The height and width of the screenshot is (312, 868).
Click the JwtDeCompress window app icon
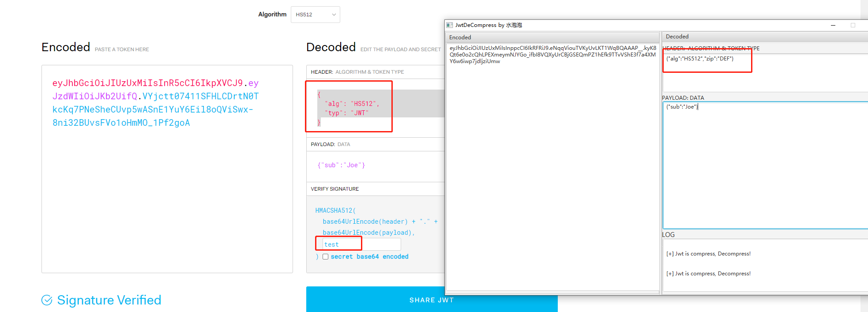pos(450,25)
